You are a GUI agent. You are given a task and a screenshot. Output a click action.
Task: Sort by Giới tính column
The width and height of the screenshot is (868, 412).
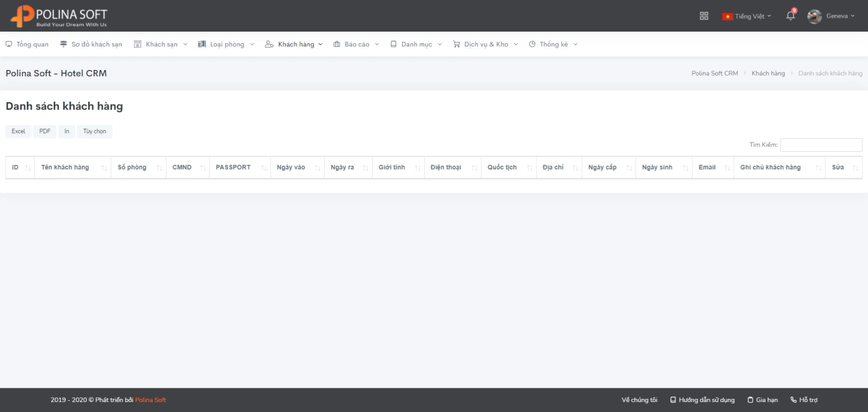(399, 167)
